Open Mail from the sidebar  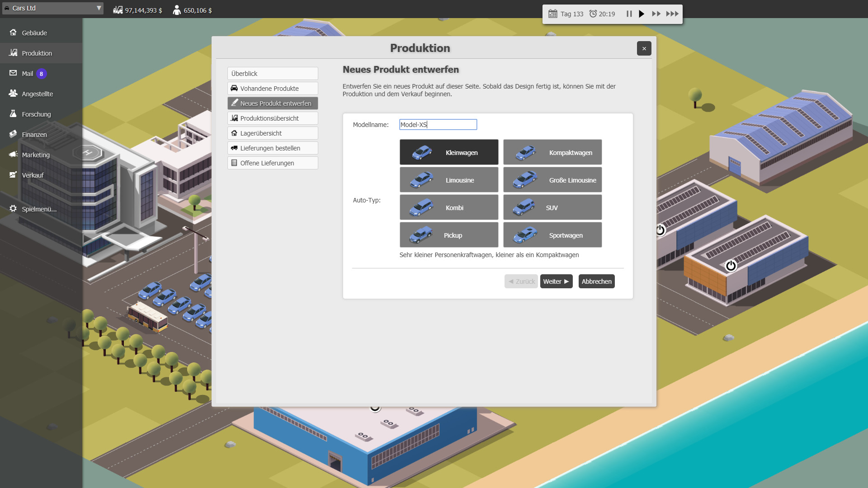click(x=28, y=74)
